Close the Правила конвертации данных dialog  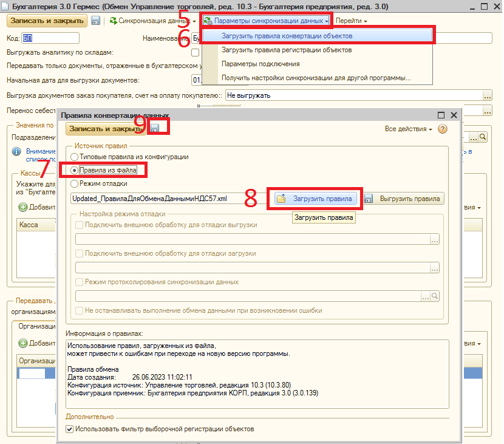pos(454,115)
